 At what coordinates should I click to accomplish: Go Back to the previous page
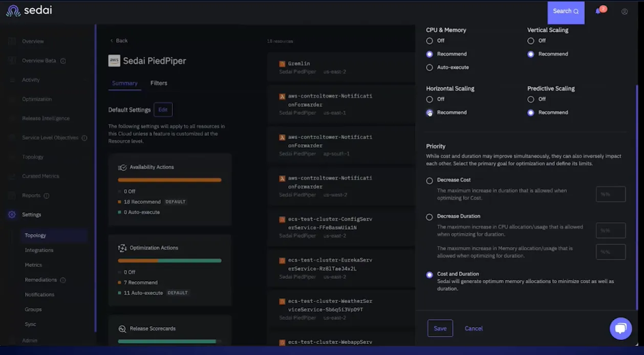point(119,41)
